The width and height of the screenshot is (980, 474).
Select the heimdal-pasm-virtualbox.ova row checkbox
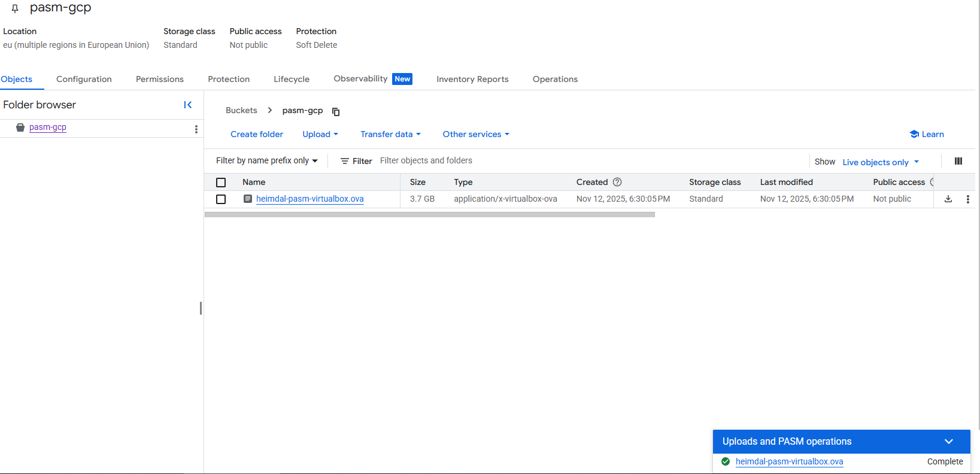click(221, 199)
